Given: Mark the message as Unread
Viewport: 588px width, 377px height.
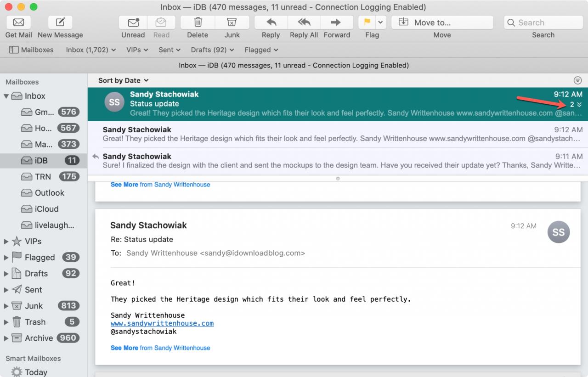Looking at the screenshot, I should (133, 22).
